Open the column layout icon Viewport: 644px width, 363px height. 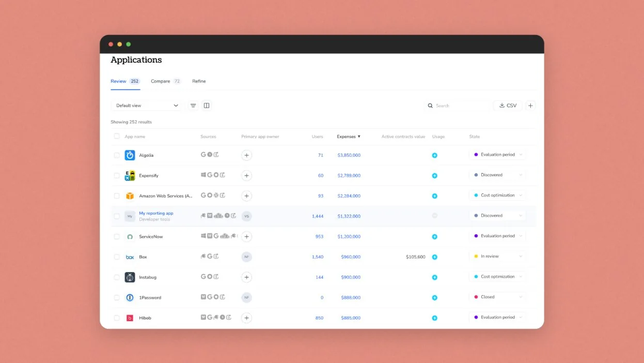pos(207,105)
